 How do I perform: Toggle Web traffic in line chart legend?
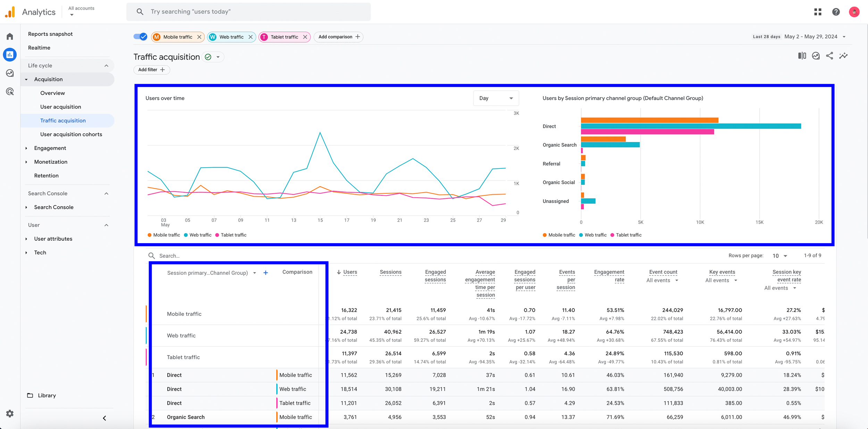(198, 235)
